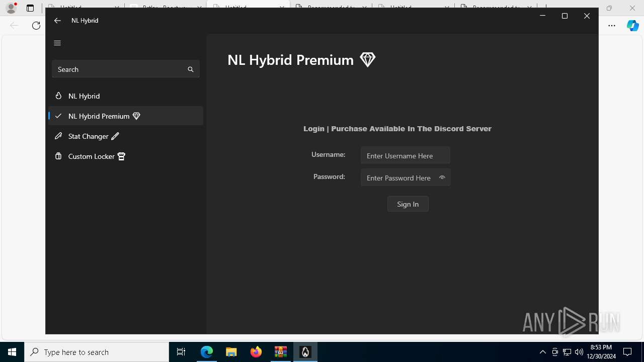Click the flame icon beside NL Hybrid
644x362 pixels.
pos(58,96)
